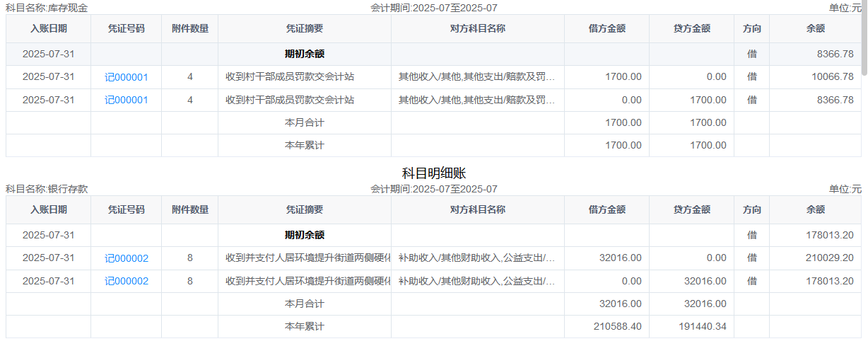868x346 pixels.
Task: Click 贷方金额 header in the 银行存款 table
Action: click(691, 210)
